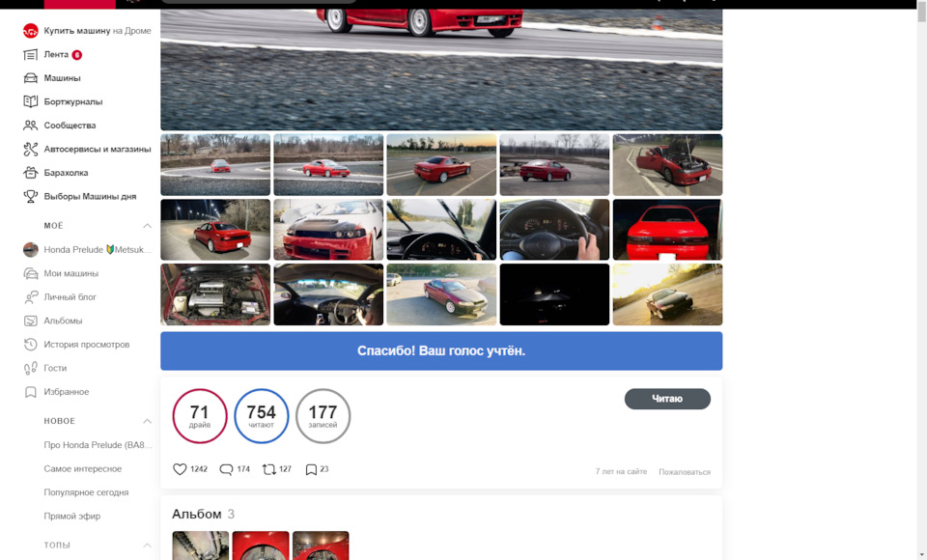Select Барахолка menu item
Image resolution: width=927 pixels, height=560 pixels.
click(66, 173)
